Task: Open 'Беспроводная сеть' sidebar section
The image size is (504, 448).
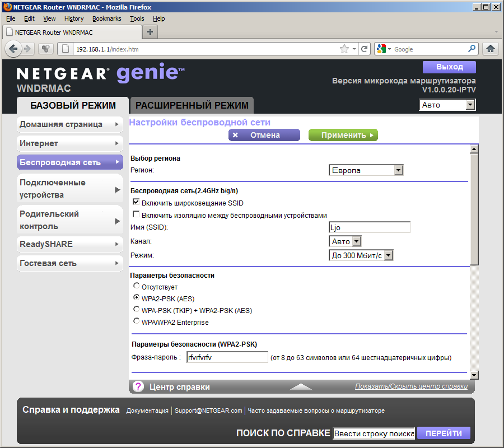Action: (70, 162)
